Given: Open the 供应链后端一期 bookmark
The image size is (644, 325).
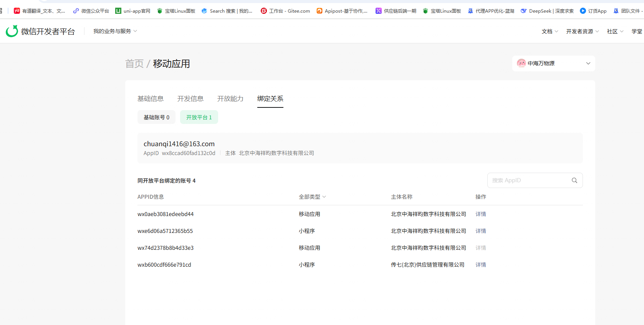Looking at the screenshot, I should 396,11.
